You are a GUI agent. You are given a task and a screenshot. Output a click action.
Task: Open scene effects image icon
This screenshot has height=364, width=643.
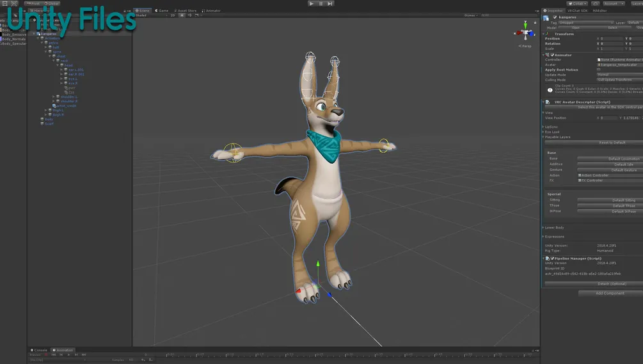[197, 15]
